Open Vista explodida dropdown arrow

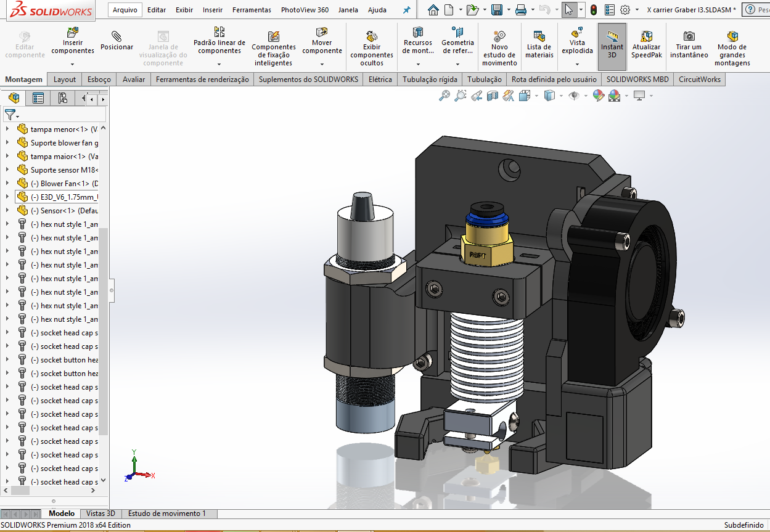[x=577, y=64]
